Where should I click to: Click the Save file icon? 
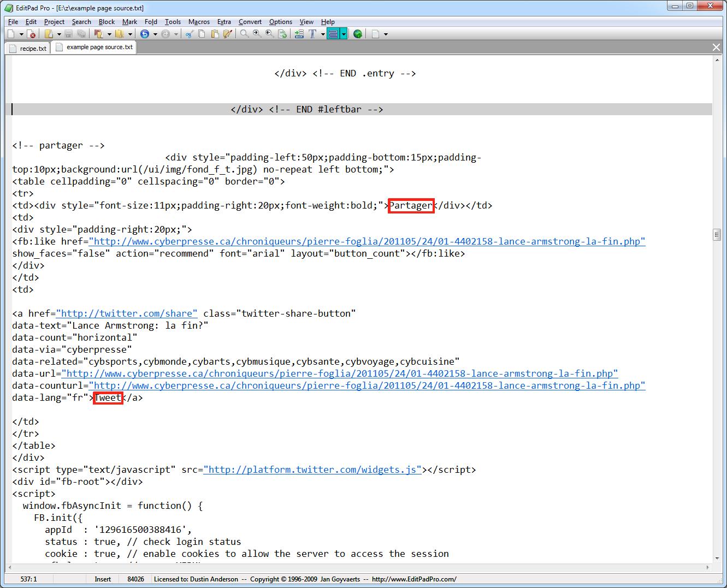tap(68, 34)
